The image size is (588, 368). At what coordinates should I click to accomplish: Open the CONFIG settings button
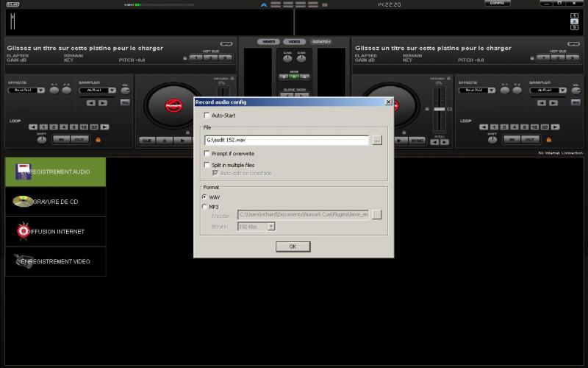(498, 3)
